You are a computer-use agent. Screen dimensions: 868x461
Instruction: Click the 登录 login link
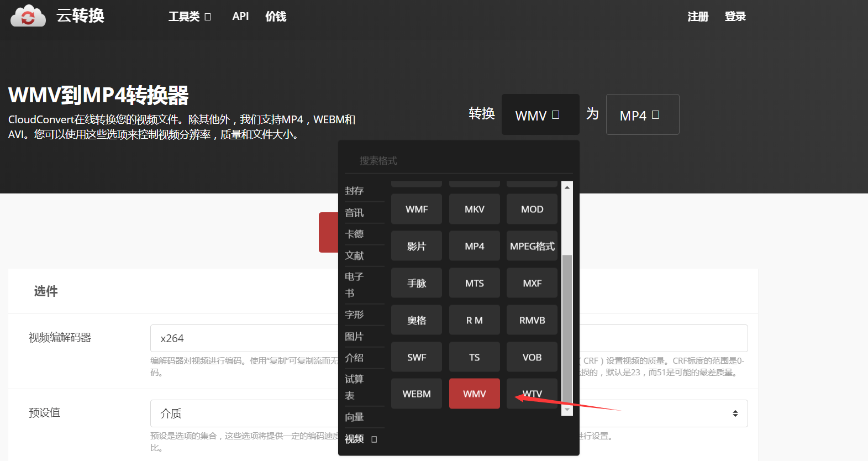click(735, 17)
